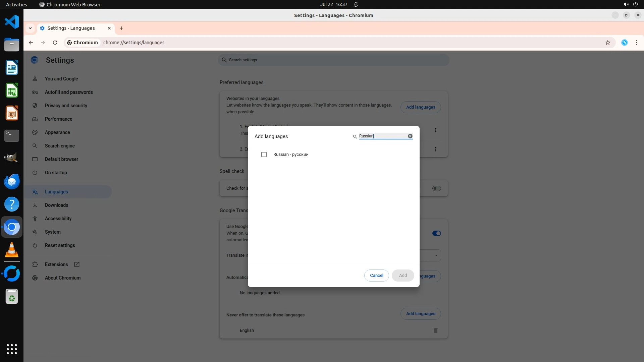
Task: Expand the translate-into language dropdown
Action: pyautogui.click(x=436, y=255)
